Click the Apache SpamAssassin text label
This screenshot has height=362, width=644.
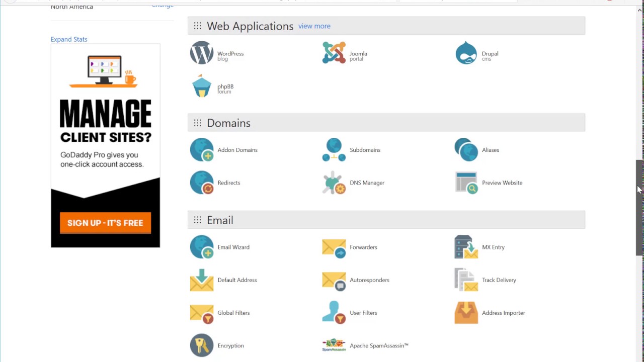click(379, 345)
